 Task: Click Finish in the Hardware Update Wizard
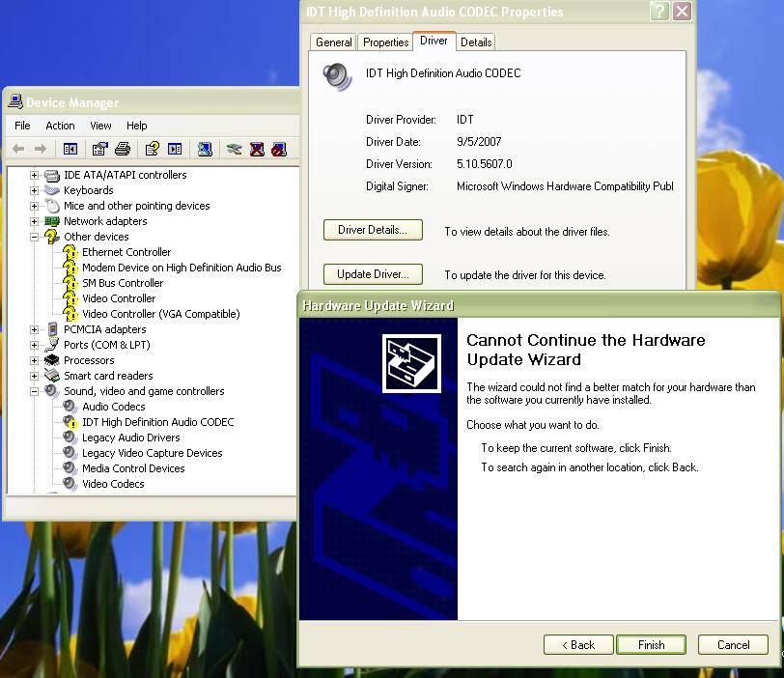pos(651,645)
